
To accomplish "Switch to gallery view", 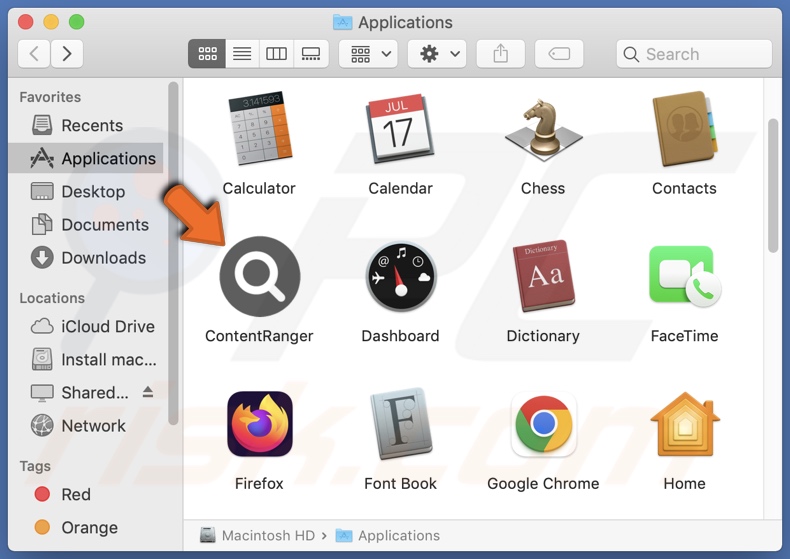I will (x=311, y=53).
